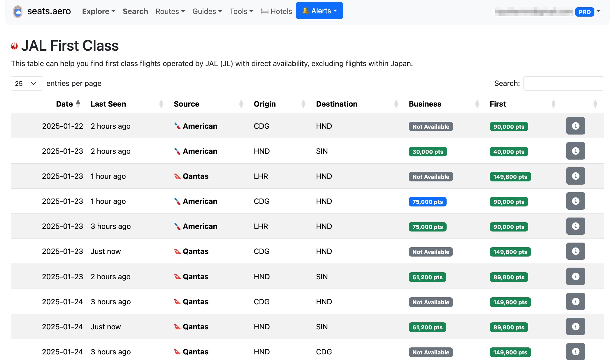This screenshot has height=364, width=611.
Task: Select the American Airlines logo on the CDG-HND row
Action: 177,126
